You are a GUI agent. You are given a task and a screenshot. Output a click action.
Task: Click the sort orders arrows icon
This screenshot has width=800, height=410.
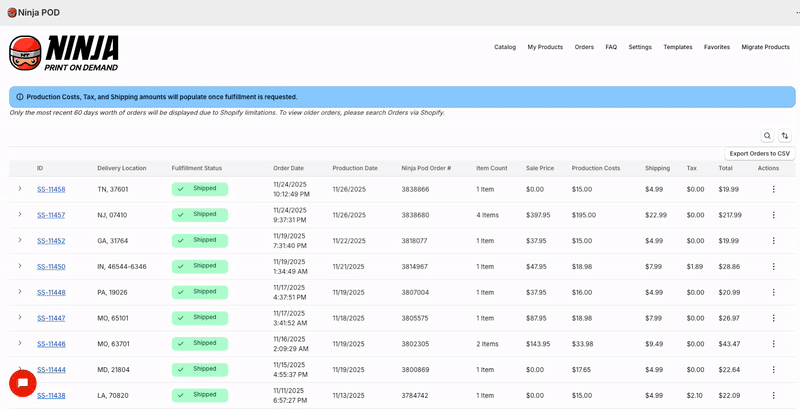point(785,136)
